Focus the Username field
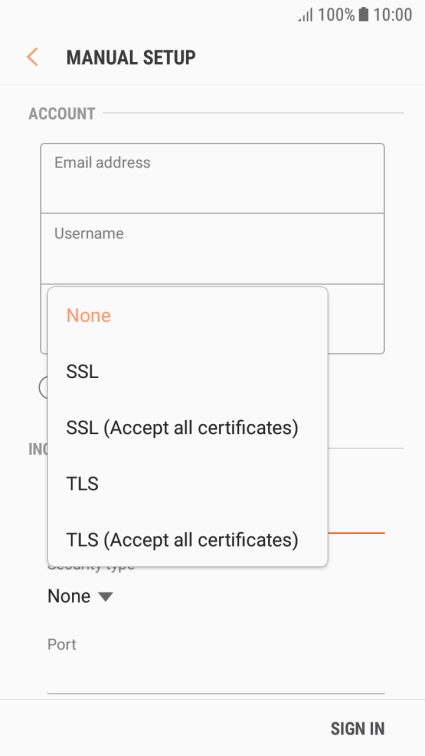425x756 pixels. [212, 249]
